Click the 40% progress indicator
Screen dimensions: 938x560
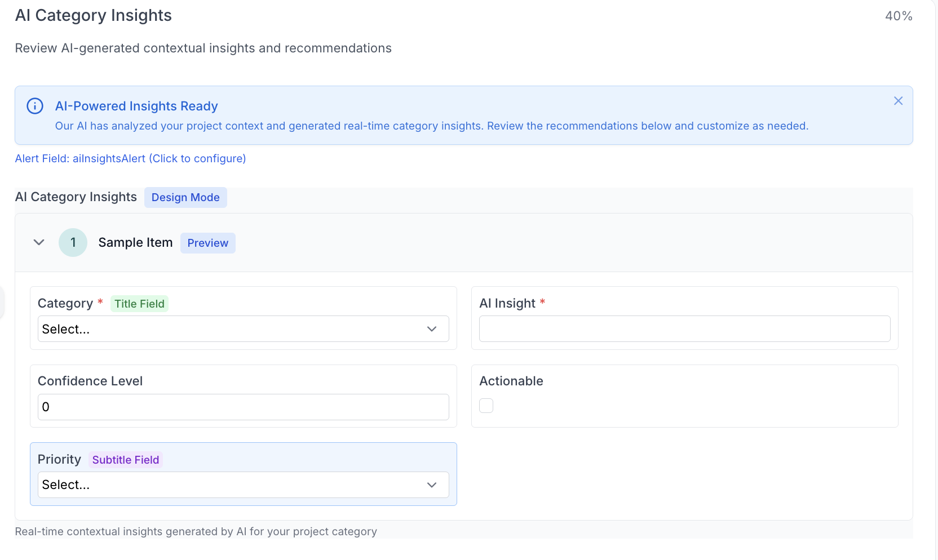click(899, 16)
